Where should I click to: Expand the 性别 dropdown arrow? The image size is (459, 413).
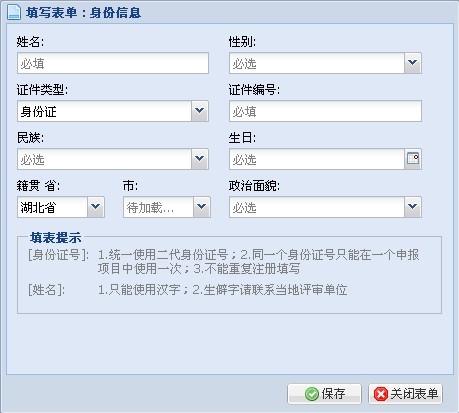[413, 63]
